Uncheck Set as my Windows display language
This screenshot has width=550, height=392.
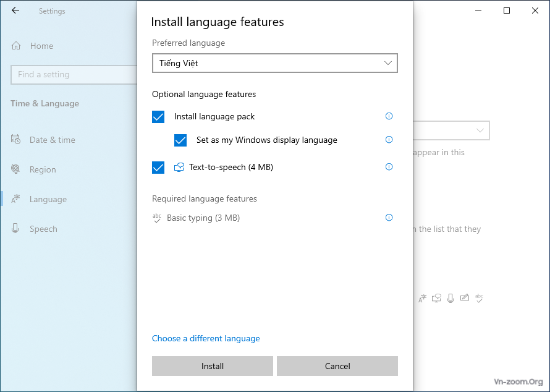[180, 140]
